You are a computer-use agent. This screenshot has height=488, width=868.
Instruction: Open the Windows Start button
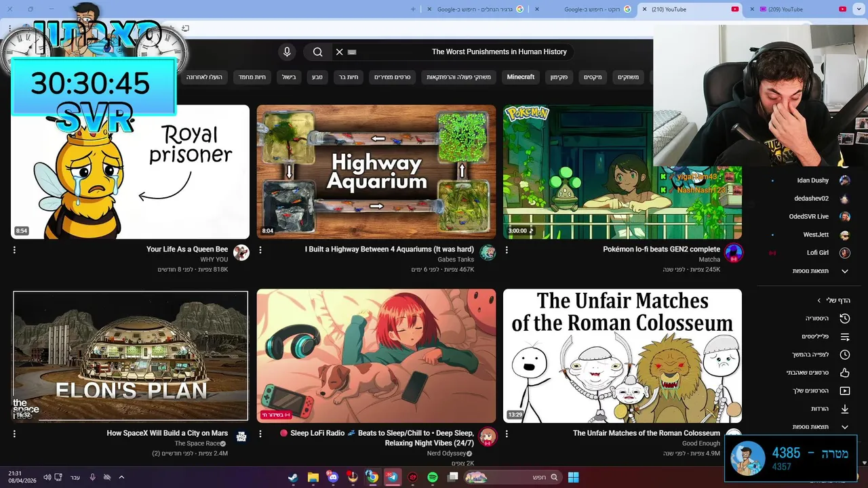573,477
